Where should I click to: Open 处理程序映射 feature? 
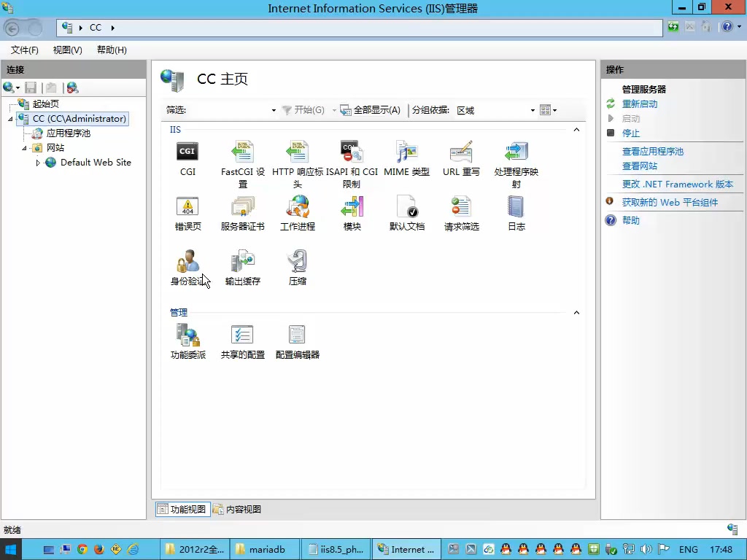516,164
